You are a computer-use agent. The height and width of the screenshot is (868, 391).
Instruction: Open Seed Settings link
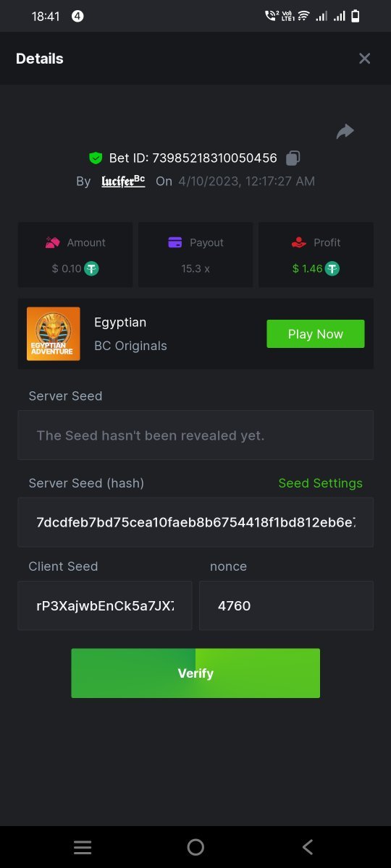pyautogui.click(x=321, y=483)
